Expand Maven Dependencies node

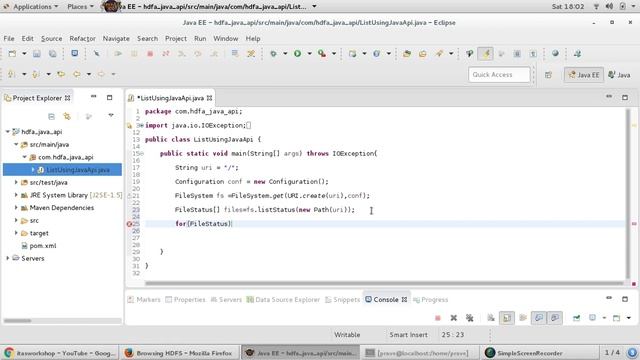click(x=16, y=207)
